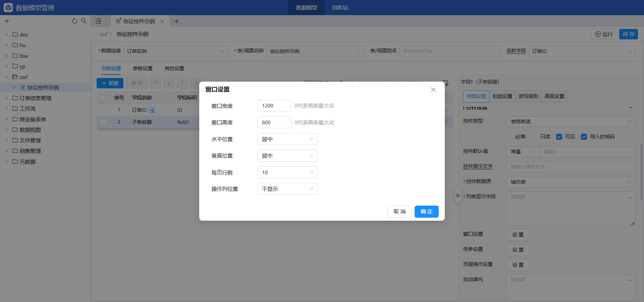
Task: Uncheck the 导入时转码 checkbox
Action: [x=584, y=137]
